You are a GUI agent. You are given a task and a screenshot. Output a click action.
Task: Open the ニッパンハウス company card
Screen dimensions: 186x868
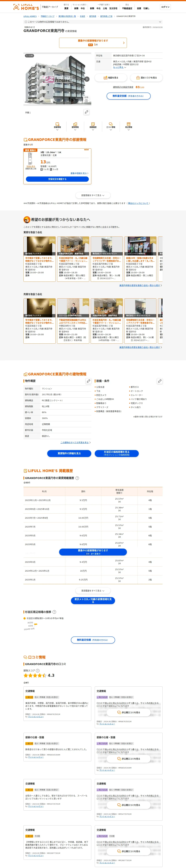tap(140, 259)
